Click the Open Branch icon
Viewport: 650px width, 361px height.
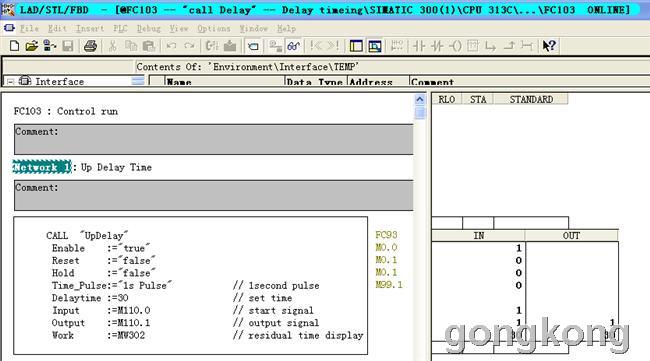490,46
